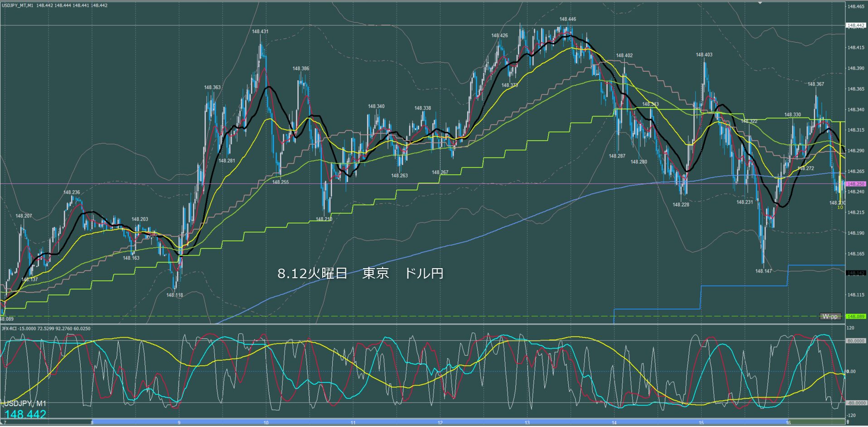Click the hour 15 mark on the time axis
868x427 pixels.
coord(701,423)
